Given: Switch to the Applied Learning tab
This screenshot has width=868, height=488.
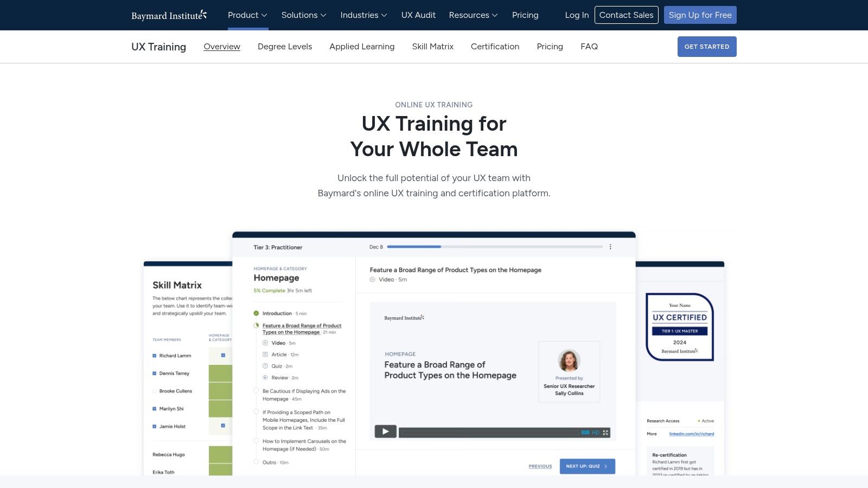Looking at the screenshot, I should [x=362, y=47].
